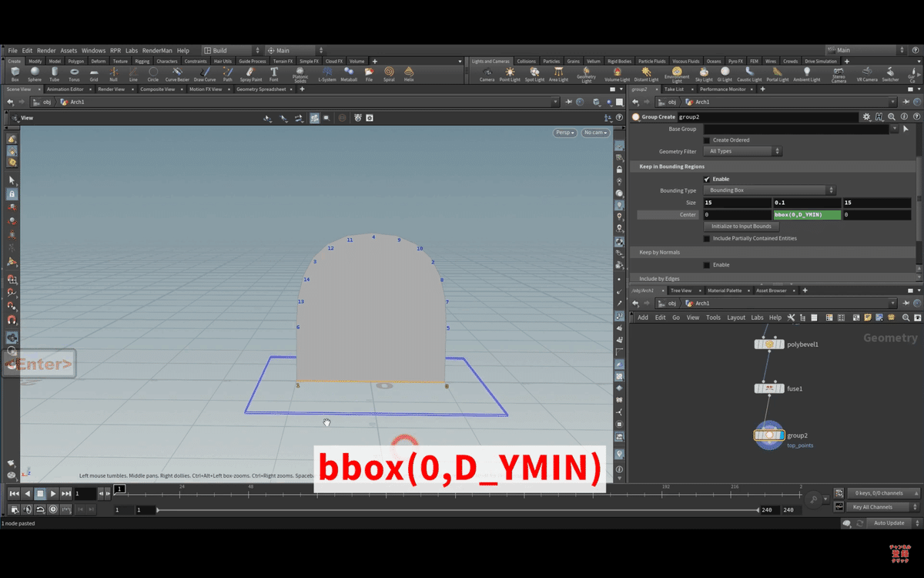Screen dimensions: 924x578
Task: Click the Center Y field with bbox expression
Action: pos(807,215)
